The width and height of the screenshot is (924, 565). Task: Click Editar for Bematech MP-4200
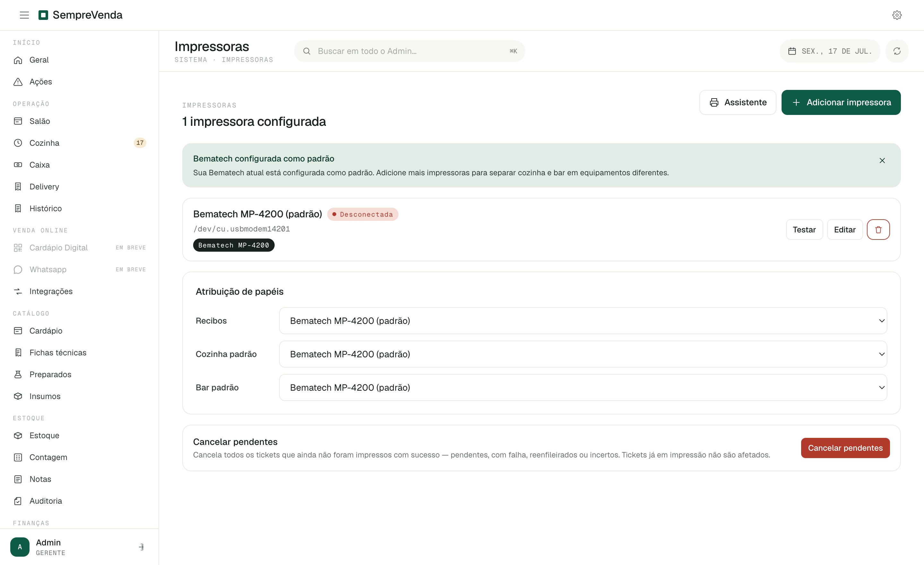(844, 230)
